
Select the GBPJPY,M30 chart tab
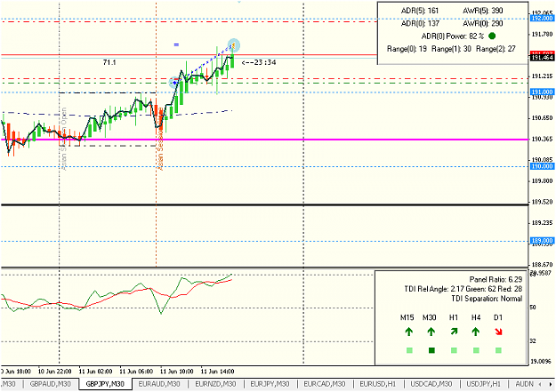105,384
